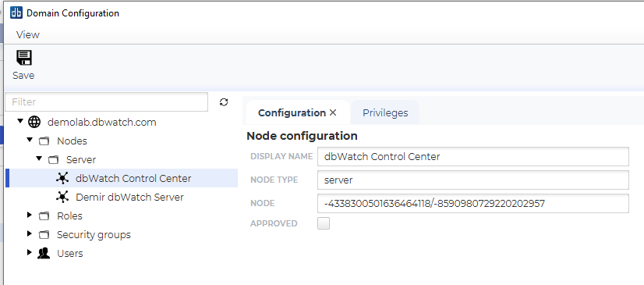Click the Server folder icon
644x285 pixels.
(x=53, y=159)
